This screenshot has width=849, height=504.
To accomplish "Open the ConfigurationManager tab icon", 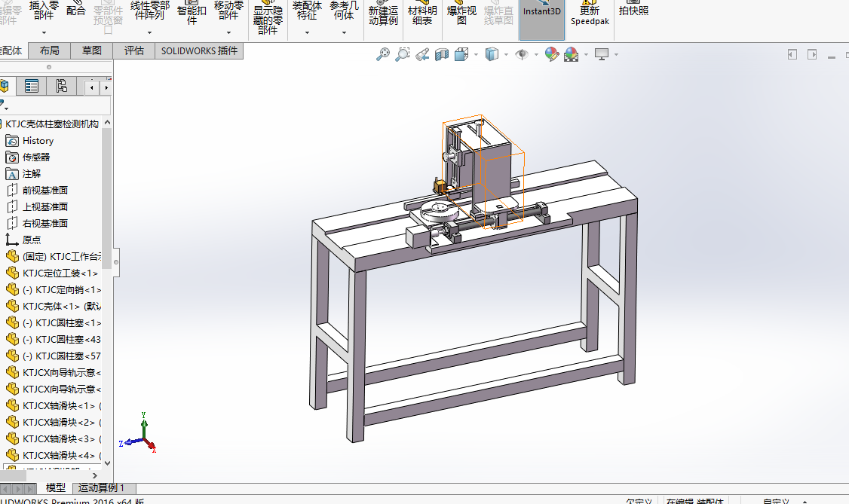I will (x=61, y=87).
